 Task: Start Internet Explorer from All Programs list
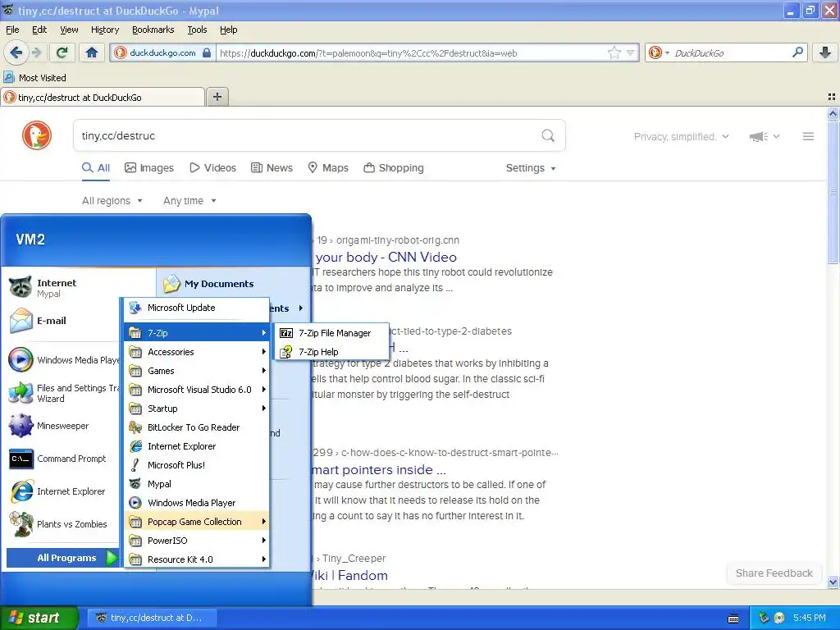coord(197,445)
